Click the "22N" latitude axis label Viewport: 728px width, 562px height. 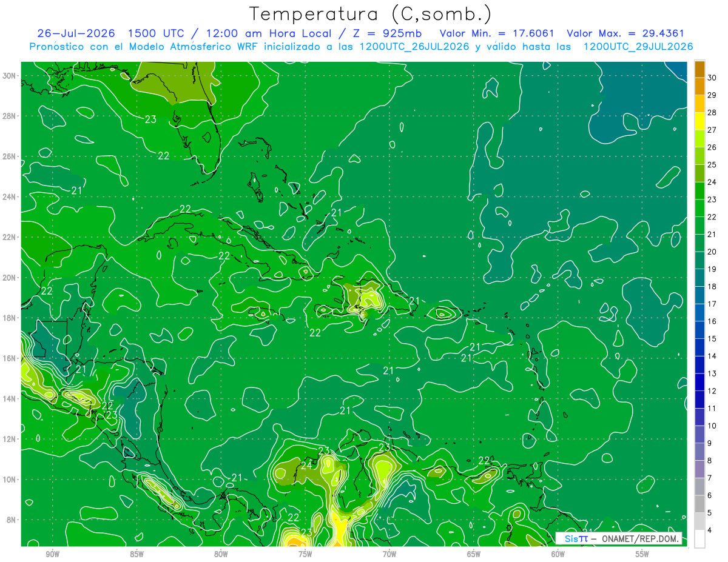[9, 237]
